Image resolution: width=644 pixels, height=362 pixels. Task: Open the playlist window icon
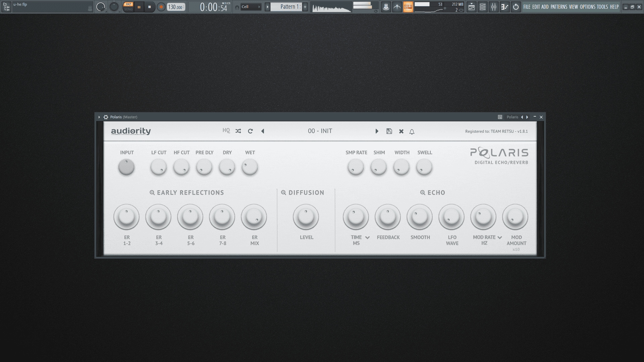[x=472, y=7]
